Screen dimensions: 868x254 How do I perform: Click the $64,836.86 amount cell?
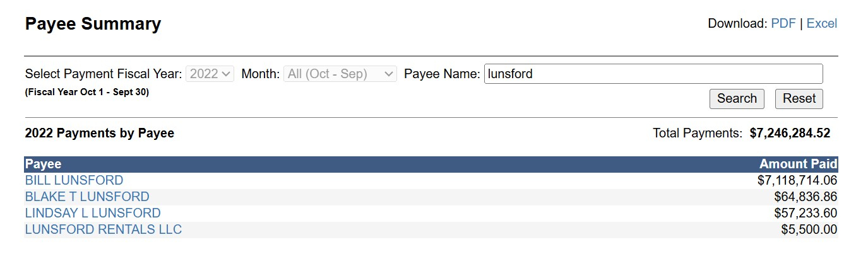[806, 197]
